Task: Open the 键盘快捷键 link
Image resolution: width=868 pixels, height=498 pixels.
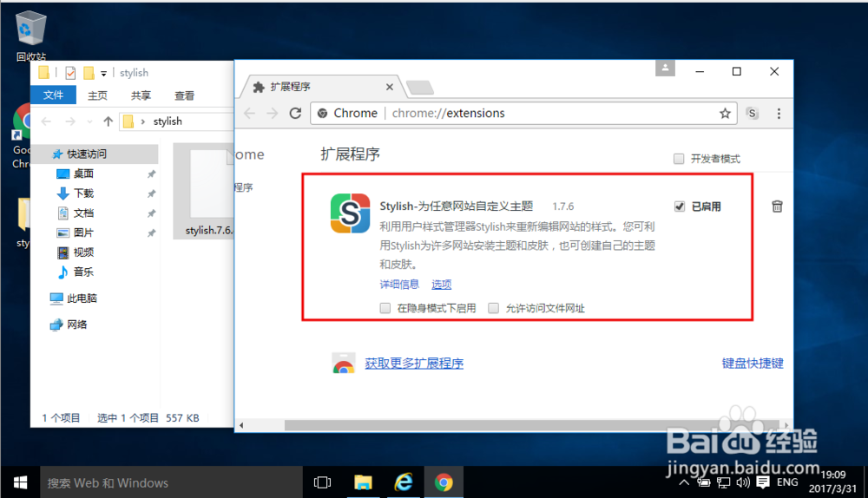Action: click(753, 364)
